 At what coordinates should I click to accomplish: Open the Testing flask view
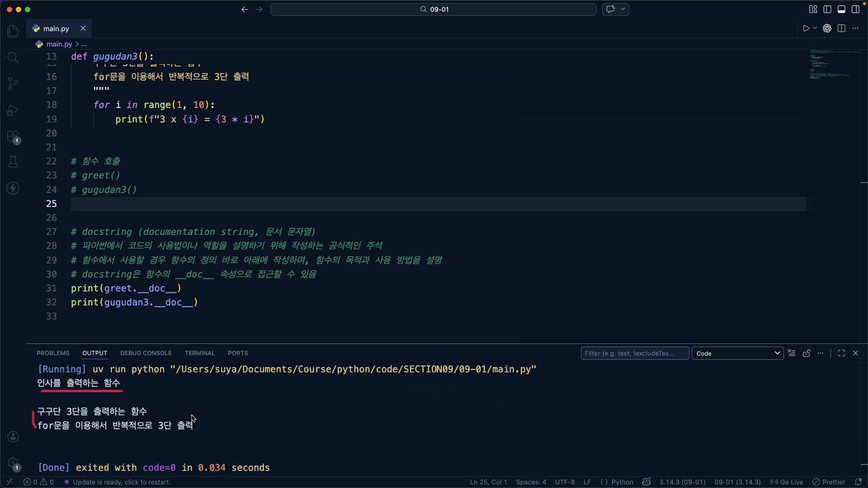[x=13, y=162]
